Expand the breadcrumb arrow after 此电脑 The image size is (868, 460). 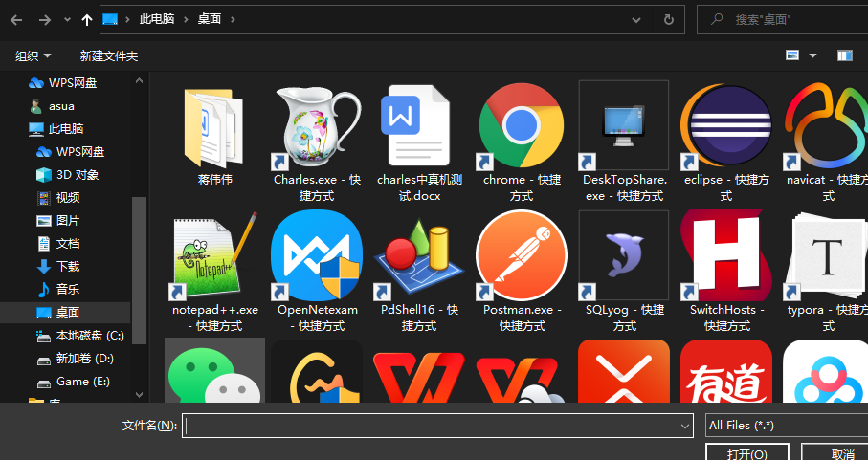(186, 19)
